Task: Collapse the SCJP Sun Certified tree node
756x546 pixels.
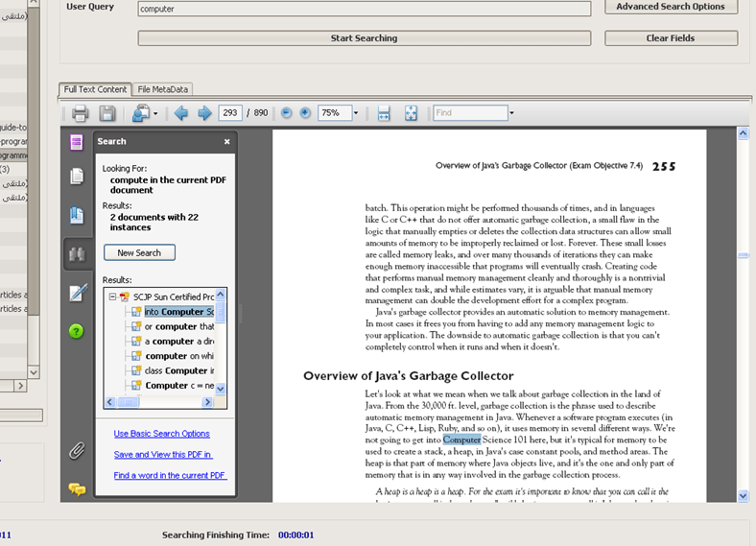Action: pos(112,297)
